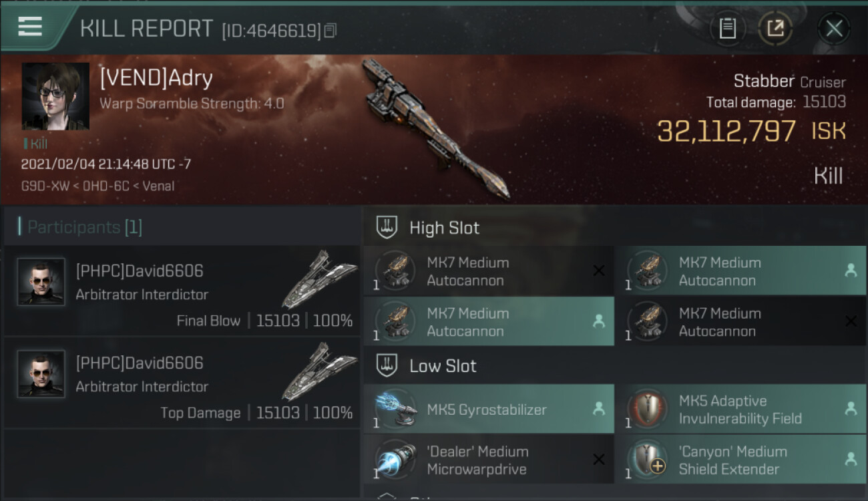The image size is (868, 501).
Task: Click the Venal region link
Action: [x=158, y=186]
